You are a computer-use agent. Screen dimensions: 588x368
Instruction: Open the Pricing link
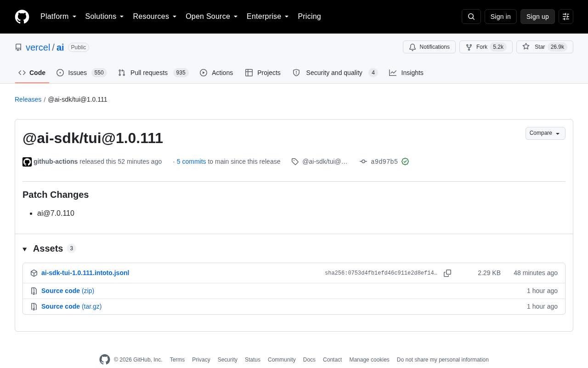pos(310,17)
